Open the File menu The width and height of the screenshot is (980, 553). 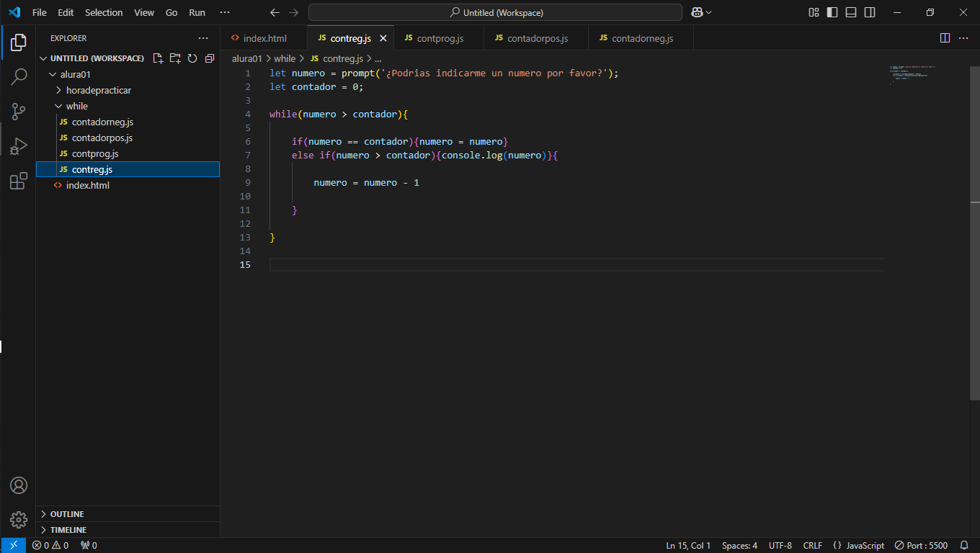coord(40,12)
